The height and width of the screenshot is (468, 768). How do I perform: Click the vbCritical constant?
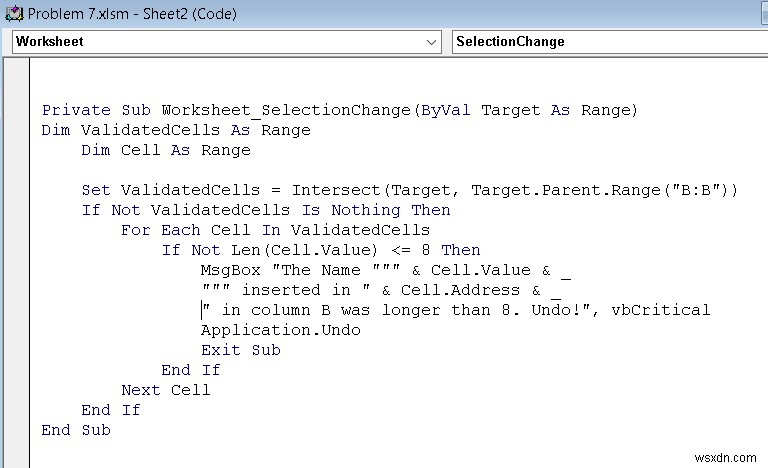tap(661, 310)
